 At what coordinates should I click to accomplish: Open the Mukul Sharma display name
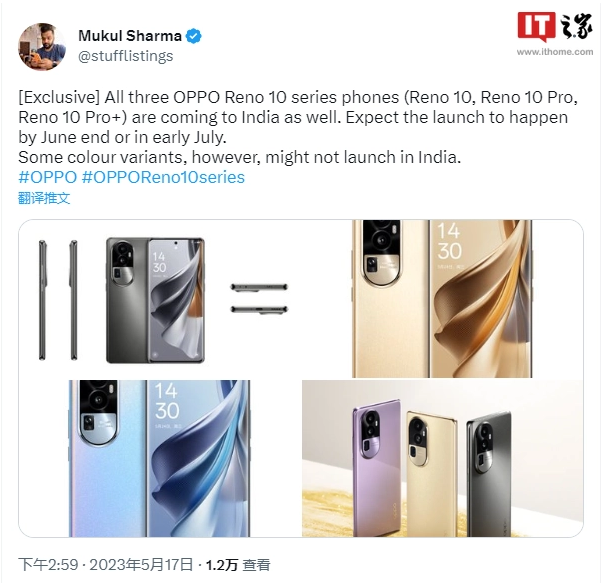tap(130, 36)
